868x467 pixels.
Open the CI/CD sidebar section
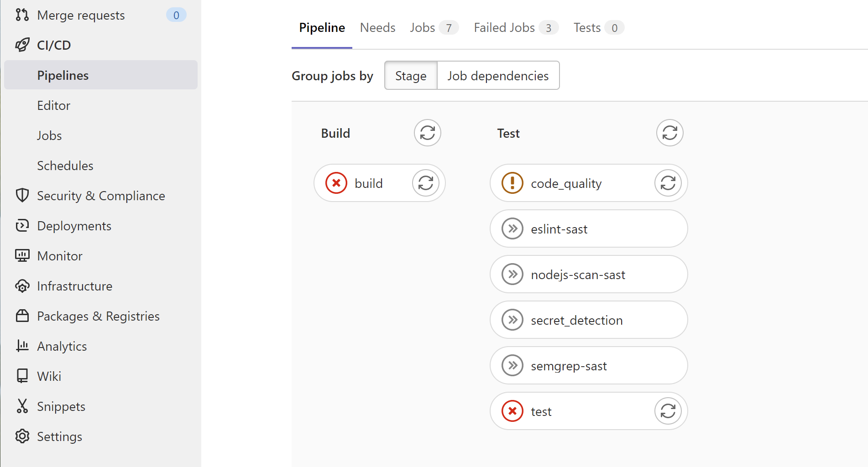click(54, 45)
